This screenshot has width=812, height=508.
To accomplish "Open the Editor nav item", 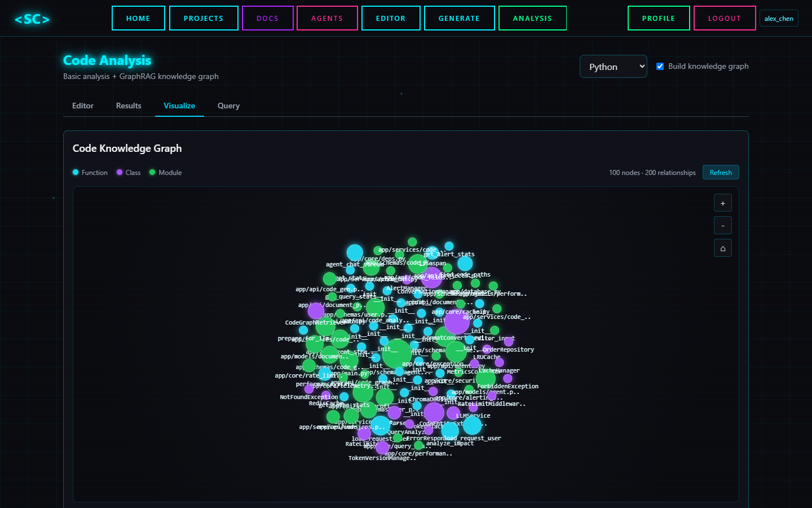I will coord(391,18).
